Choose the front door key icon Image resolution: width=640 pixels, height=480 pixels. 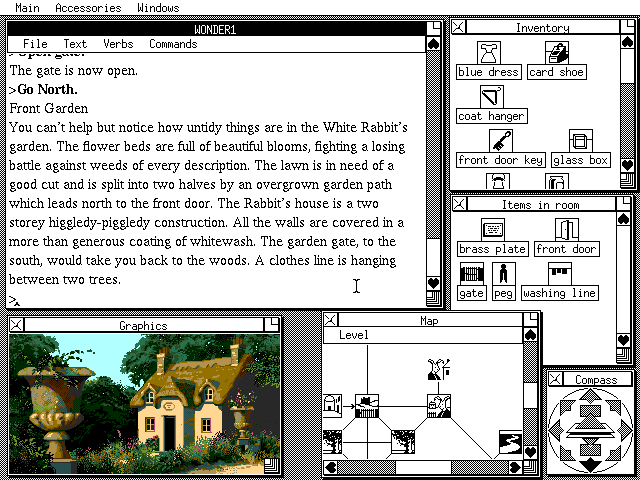click(500, 141)
